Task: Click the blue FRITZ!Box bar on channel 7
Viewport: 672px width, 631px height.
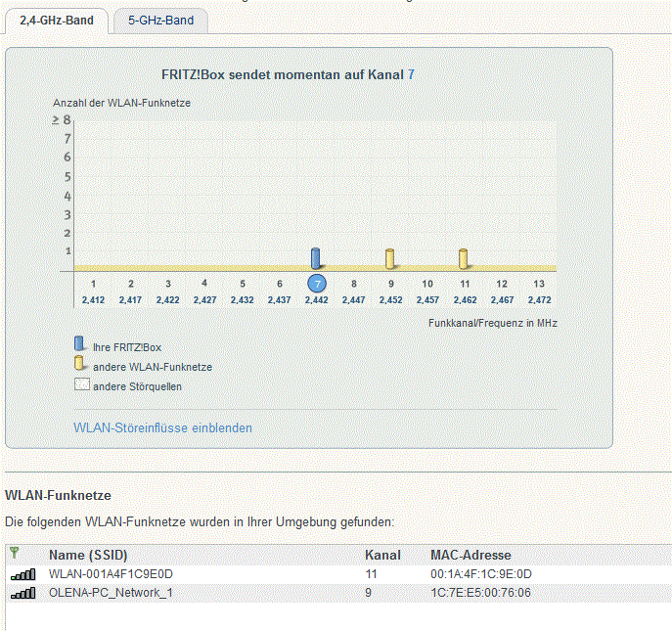Action: click(x=315, y=258)
